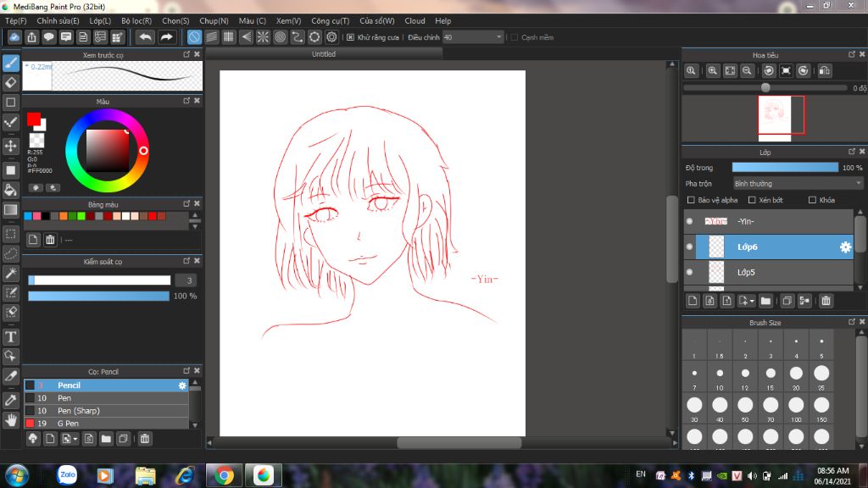Viewport: 868px width, 488px height.
Task: Hide the Lớp6 layer visibility
Action: click(690, 247)
